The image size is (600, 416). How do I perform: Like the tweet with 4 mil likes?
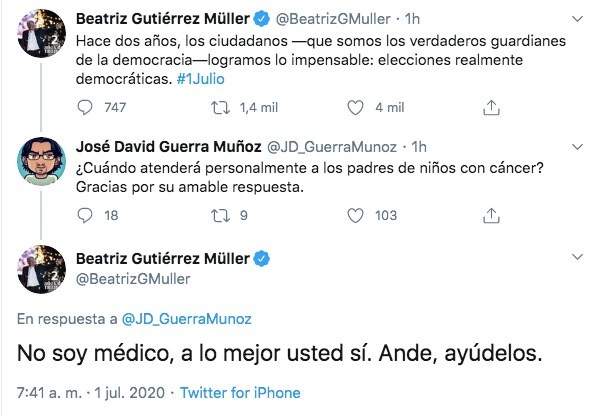click(355, 108)
